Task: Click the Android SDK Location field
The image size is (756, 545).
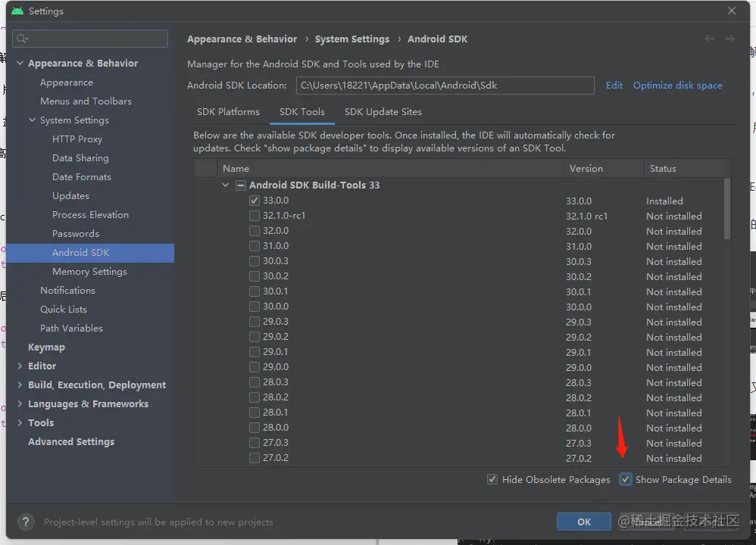Action: click(445, 86)
